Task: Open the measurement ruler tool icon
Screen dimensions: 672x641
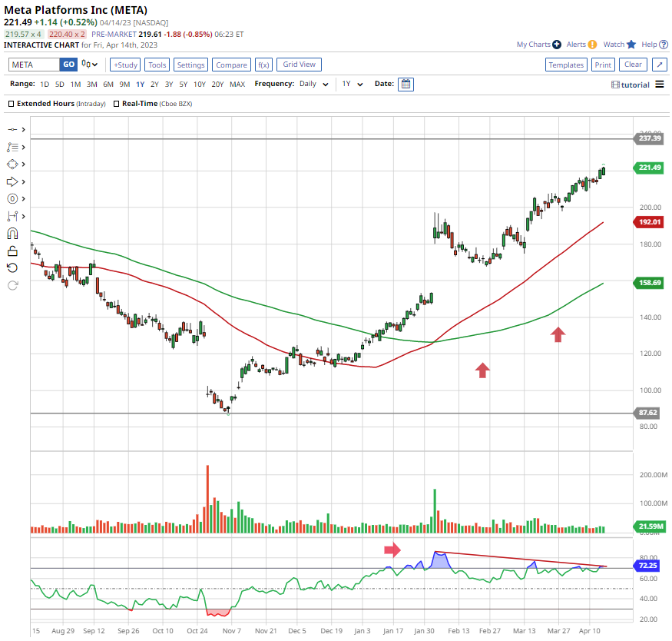Action: tap(12, 216)
